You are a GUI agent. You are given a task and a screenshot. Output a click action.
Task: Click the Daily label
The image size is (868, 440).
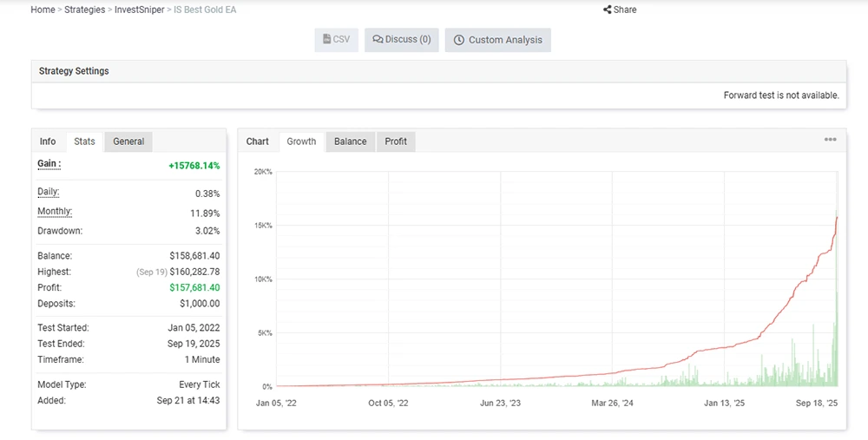48,192
